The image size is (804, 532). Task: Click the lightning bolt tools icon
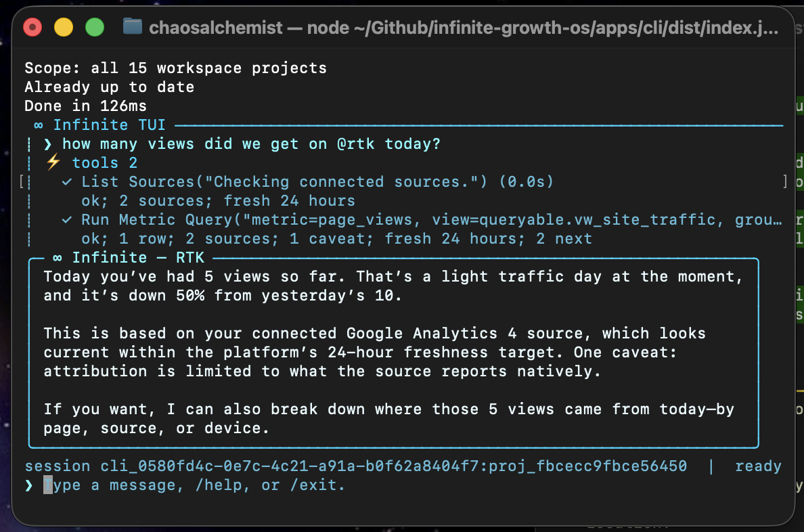53,162
